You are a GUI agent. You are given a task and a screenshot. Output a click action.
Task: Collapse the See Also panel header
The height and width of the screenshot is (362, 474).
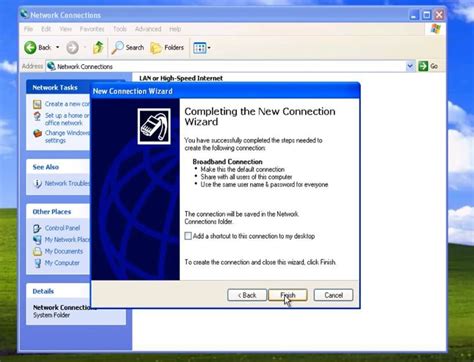58,167
